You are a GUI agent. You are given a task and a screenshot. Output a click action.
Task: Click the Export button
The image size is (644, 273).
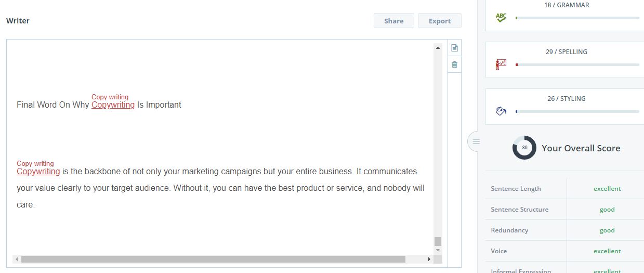coord(439,21)
